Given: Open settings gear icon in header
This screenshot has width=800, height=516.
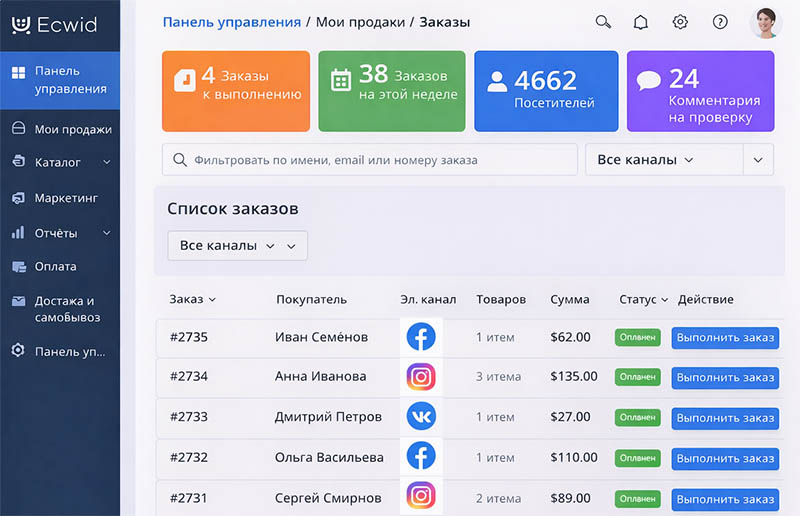Looking at the screenshot, I should click(x=680, y=22).
